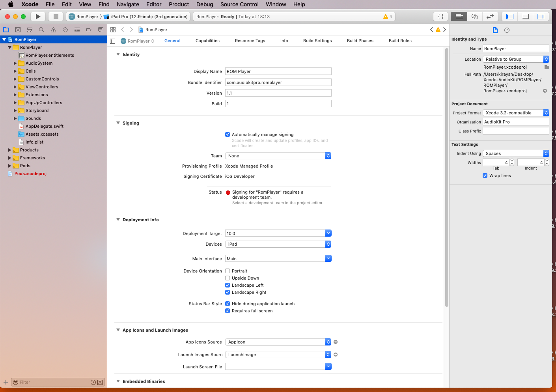Hide the Inspectors panel
The width and height of the screenshot is (556, 392).
point(541,17)
